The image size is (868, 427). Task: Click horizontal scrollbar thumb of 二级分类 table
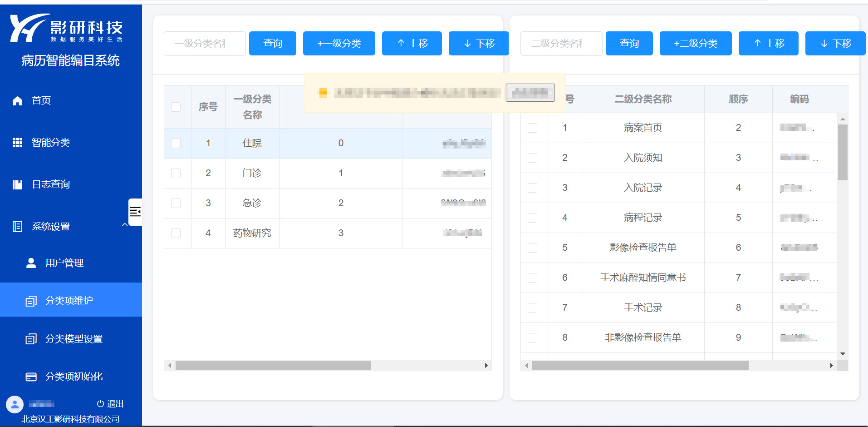click(640, 366)
